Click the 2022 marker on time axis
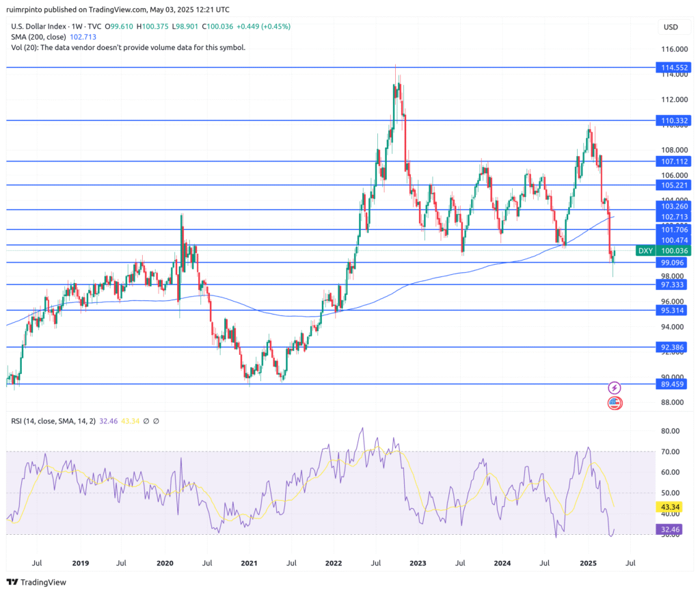Screen dimensions: 700x593 click(x=333, y=564)
